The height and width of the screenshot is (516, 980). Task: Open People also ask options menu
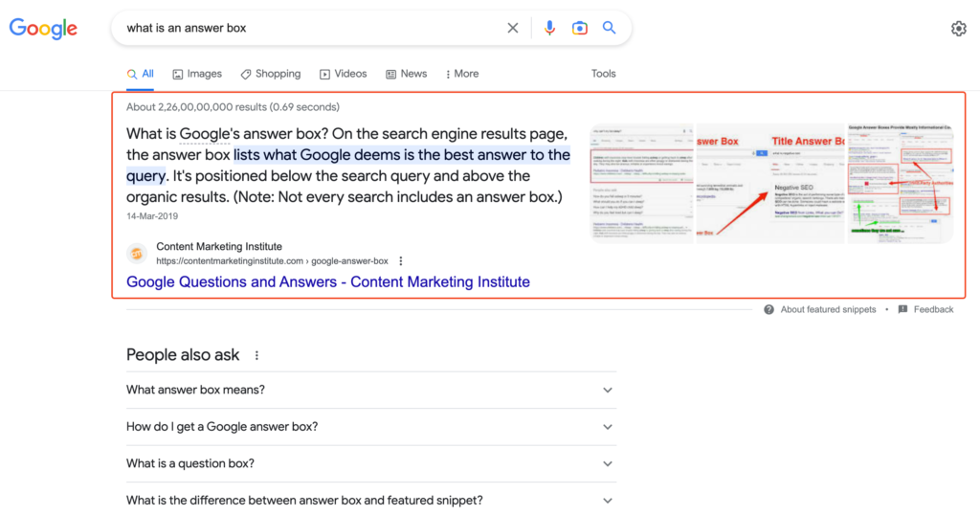[x=256, y=355]
